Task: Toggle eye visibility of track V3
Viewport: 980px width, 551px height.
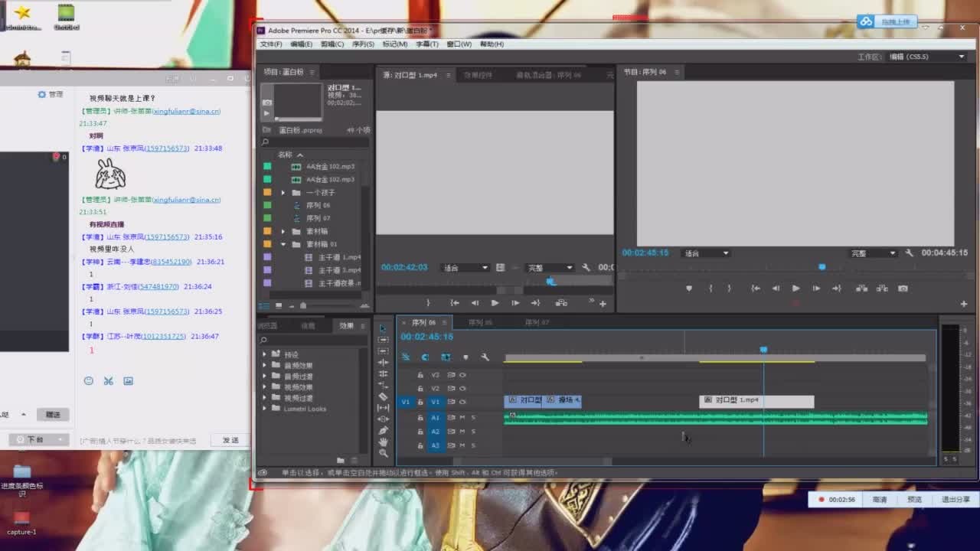Action: pyautogui.click(x=462, y=375)
